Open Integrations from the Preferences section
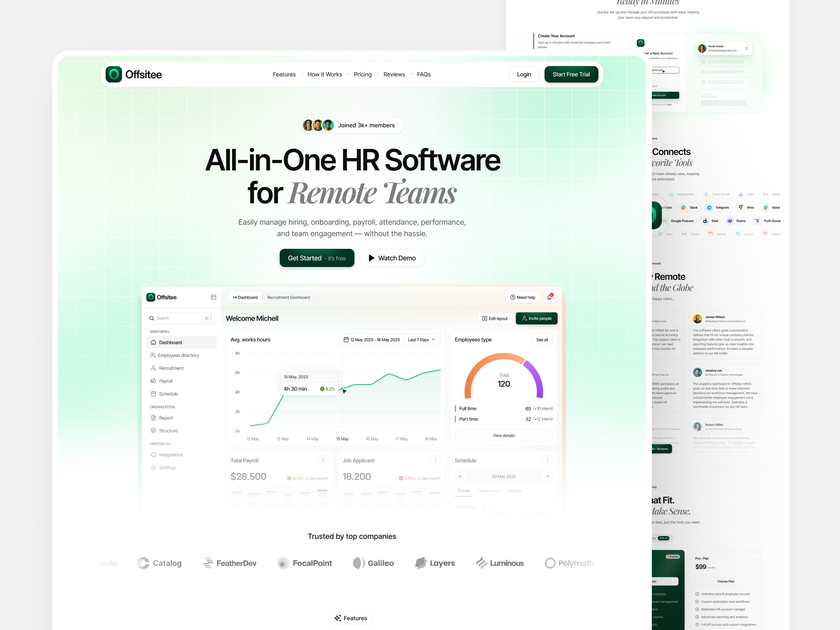The image size is (840, 630). pyautogui.click(x=171, y=454)
